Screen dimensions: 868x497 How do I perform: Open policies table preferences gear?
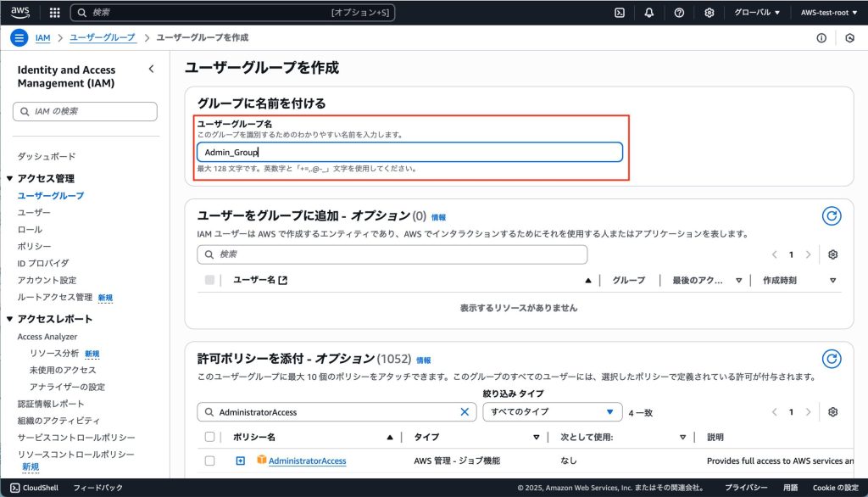832,411
